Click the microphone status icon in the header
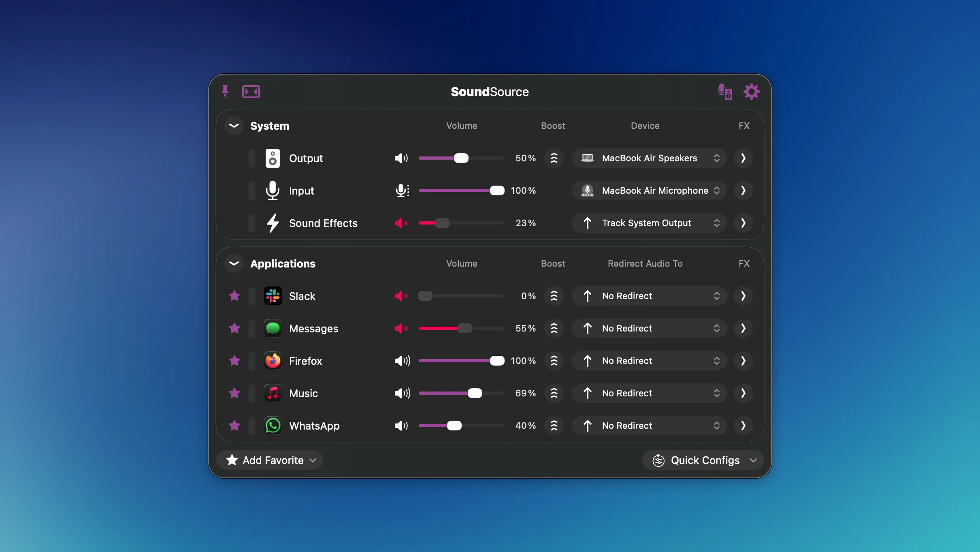The height and width of the screenshot is (552, 980). tap(724, 92)
